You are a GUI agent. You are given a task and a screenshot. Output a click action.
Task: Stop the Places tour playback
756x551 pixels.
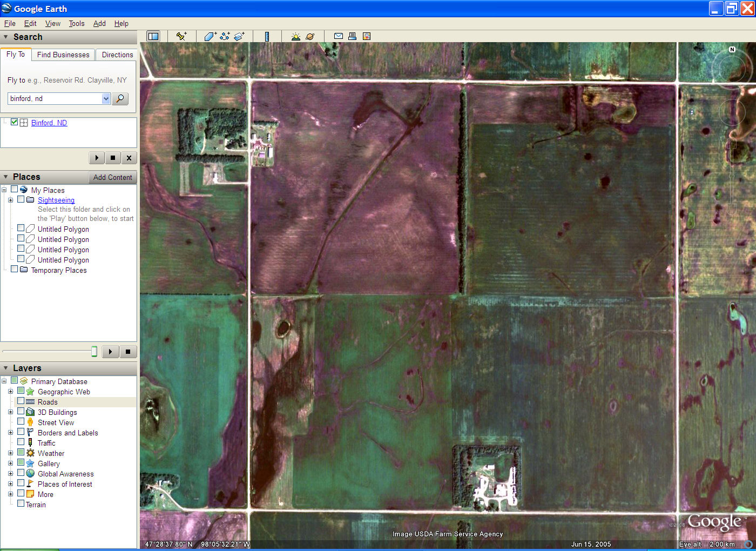pyautogui.click(x=128, y=352)
